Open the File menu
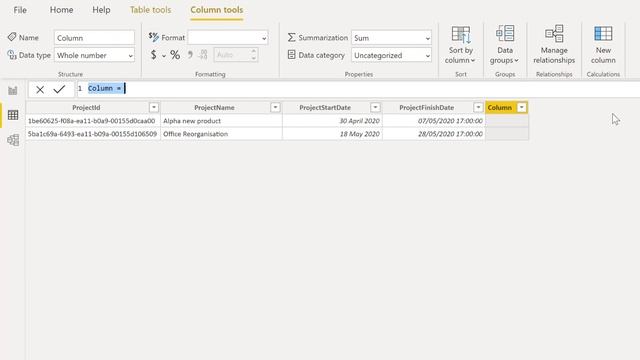640x360 pixels. coord(20,10)
